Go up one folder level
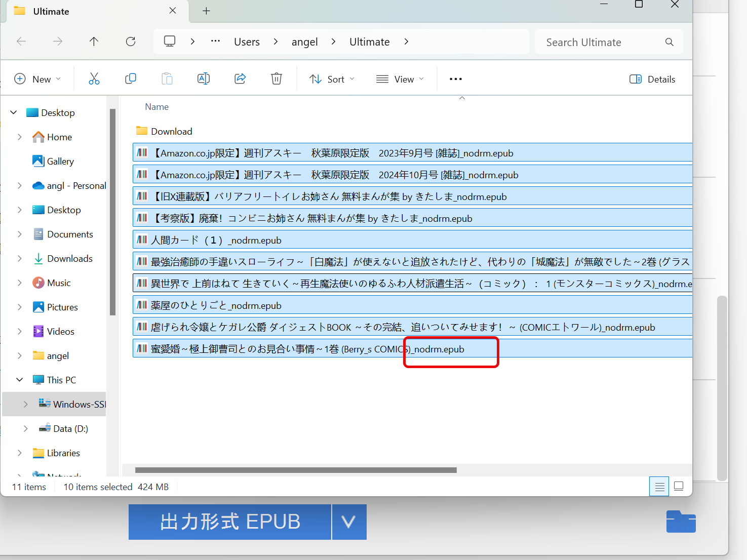Screen dimensions: 747x560 94,42
